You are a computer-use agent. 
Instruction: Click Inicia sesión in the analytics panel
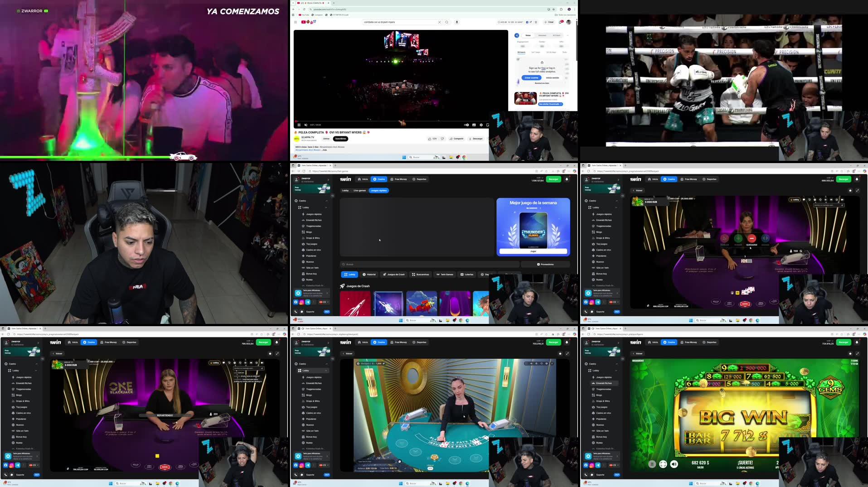(553, 78)
